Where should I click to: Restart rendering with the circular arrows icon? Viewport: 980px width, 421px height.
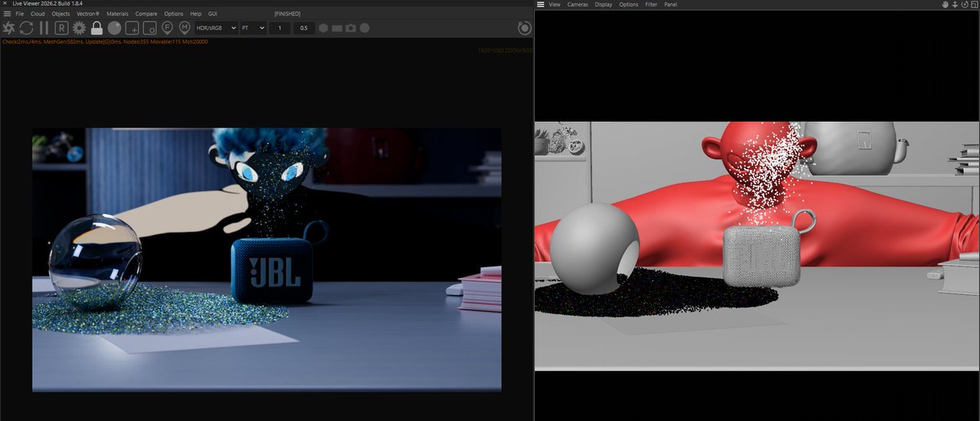click(26, 28)
